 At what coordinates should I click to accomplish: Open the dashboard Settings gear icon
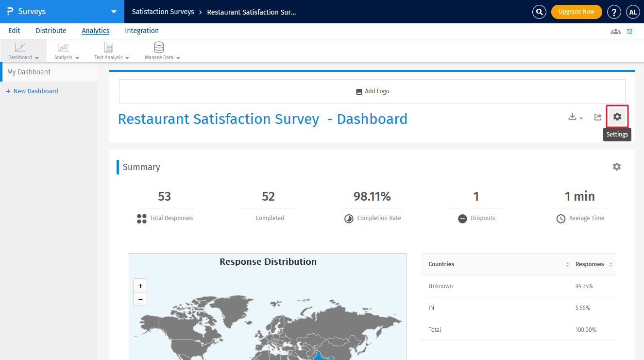click(x=617, y=117)
